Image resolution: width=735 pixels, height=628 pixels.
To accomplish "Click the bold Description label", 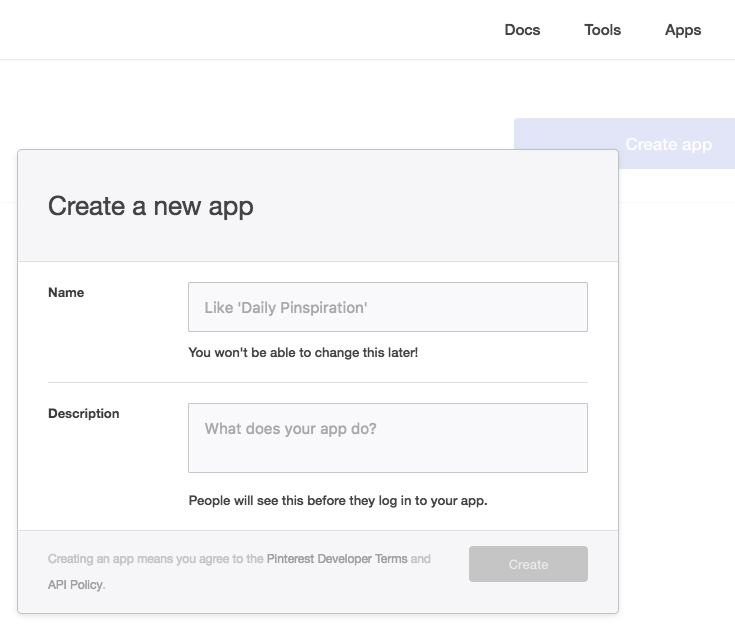I will pyautogui.click(x=84, y=413).
